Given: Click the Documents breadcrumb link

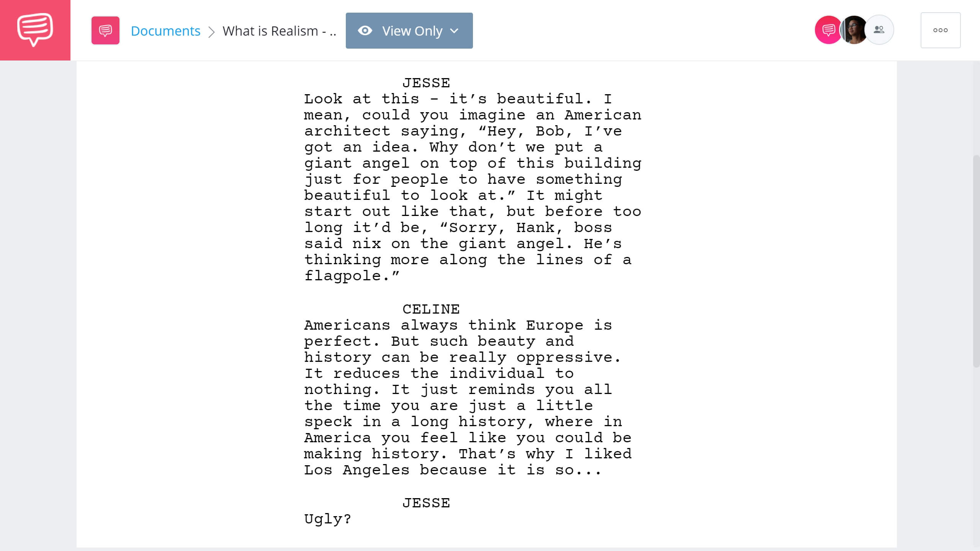Looking at the screenshot, I should [165, 30].
